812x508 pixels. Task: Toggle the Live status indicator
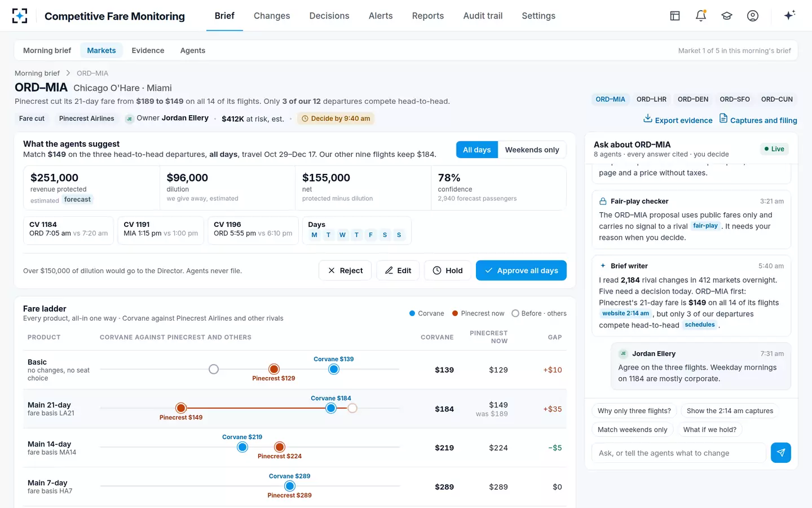pyautogui.click(x=774, y=149)
